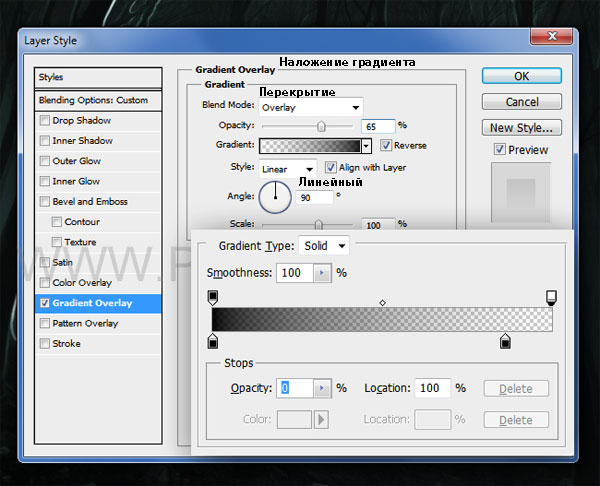Viewport: 600px width, 486px height.
Task: Enable the Color Overlay checkbox
Action: [x=45, y=282]
